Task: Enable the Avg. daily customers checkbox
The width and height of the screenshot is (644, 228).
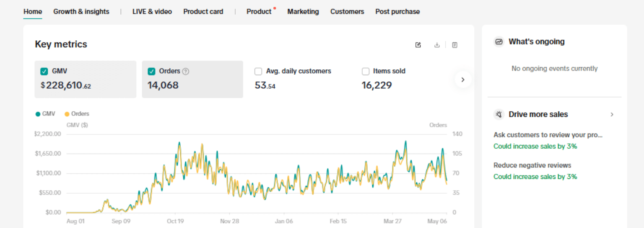Action: point(258,71)
